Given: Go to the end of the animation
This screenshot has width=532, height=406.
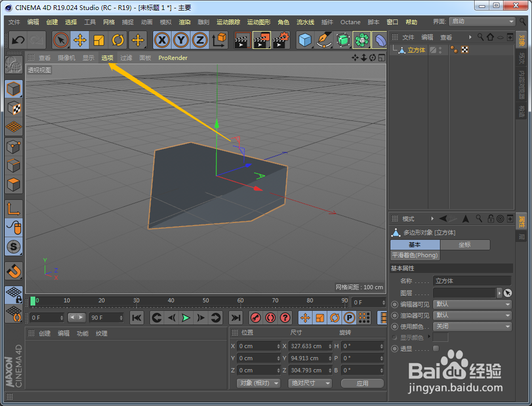Looking at the screenshot, I should tap(235, 318).
